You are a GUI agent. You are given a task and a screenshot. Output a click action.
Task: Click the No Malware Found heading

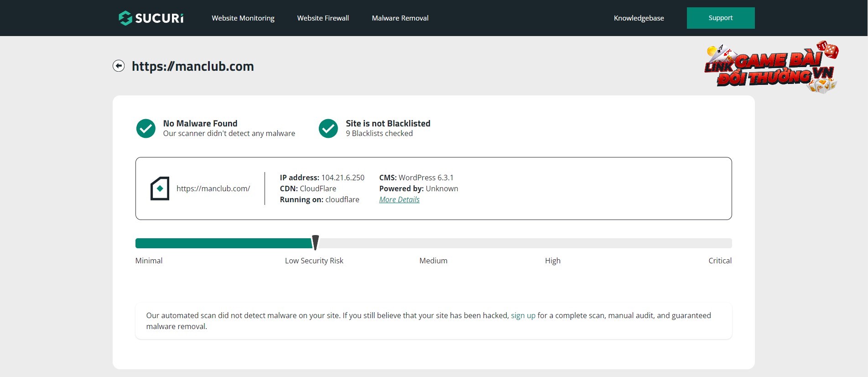200,123
